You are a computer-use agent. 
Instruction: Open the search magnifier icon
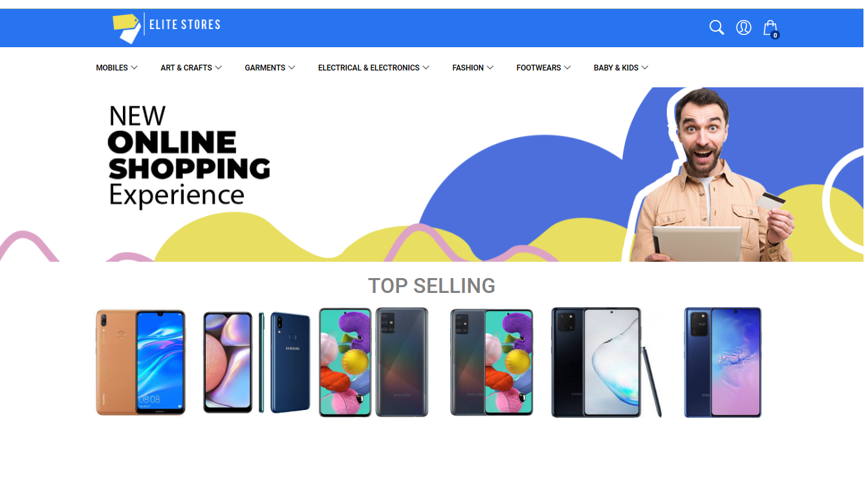[716, 28]
